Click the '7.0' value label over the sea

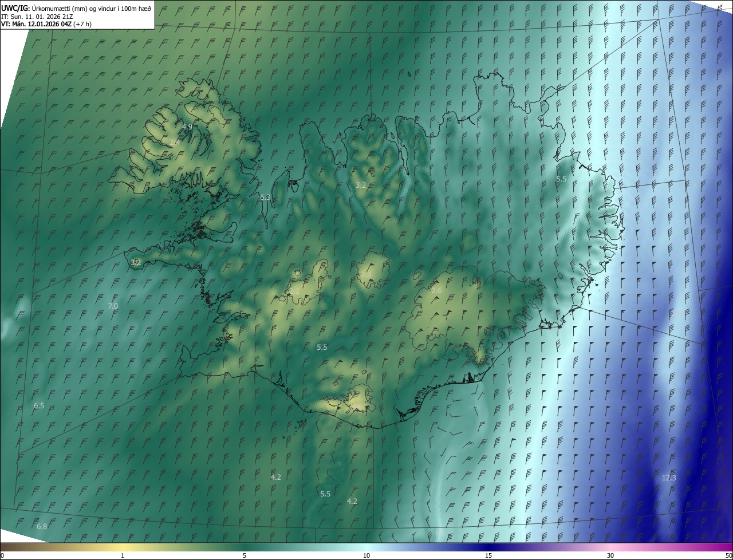113,306
